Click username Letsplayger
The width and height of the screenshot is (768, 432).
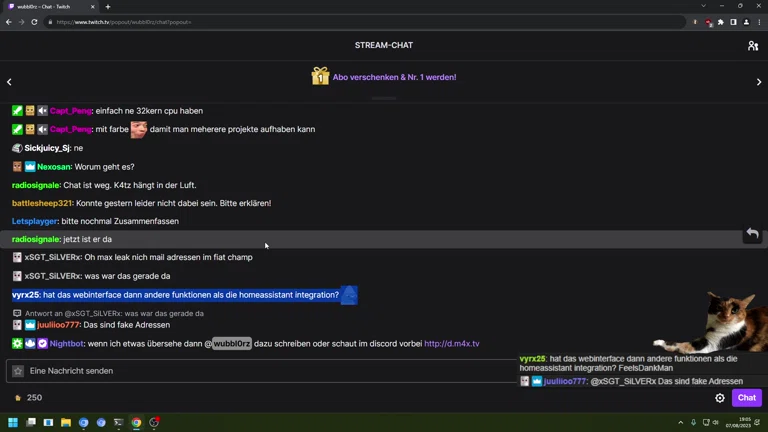[x=34, y=221]
